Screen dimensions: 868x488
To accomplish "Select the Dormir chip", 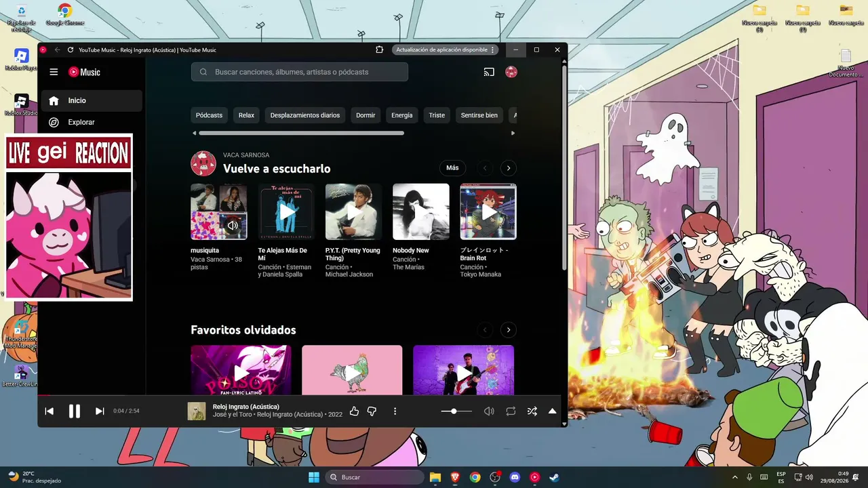I will [x=366, y=115].
